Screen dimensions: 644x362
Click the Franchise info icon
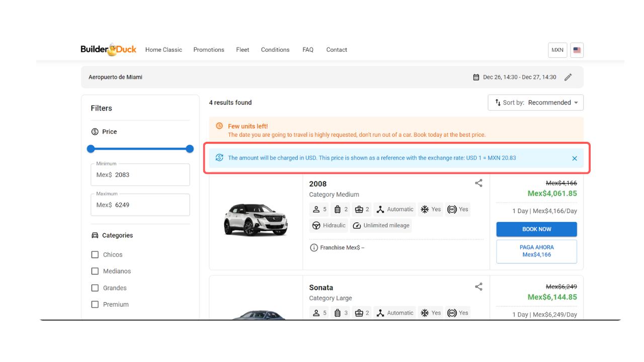(x=314, y=248)
